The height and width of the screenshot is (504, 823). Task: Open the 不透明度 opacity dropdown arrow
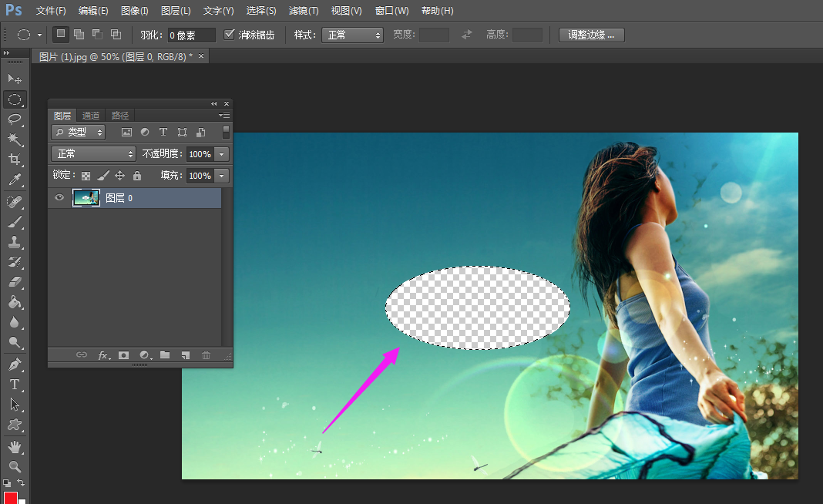(222, 154)
